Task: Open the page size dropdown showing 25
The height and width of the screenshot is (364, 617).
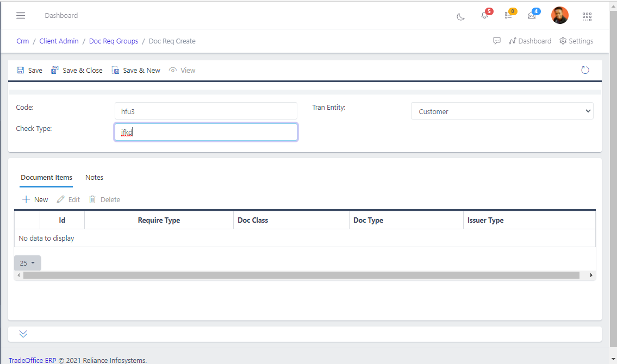Action: tap(27, 263)
